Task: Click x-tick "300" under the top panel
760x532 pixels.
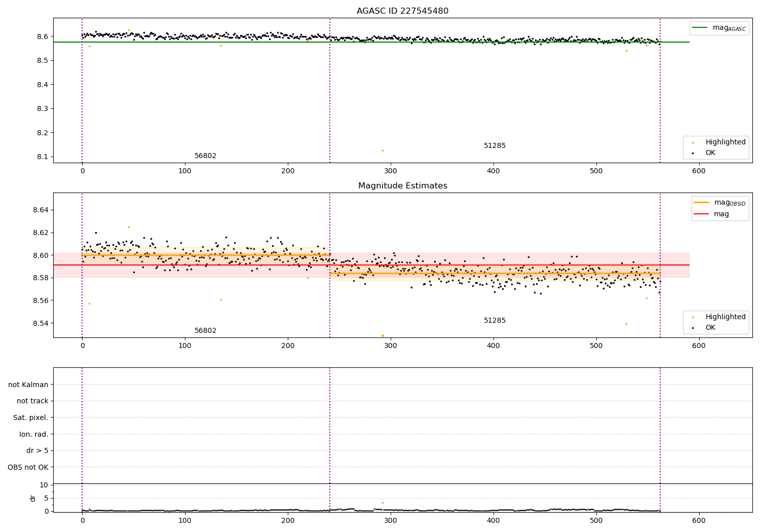Action: pyautogui.click(x=391, y=171)
